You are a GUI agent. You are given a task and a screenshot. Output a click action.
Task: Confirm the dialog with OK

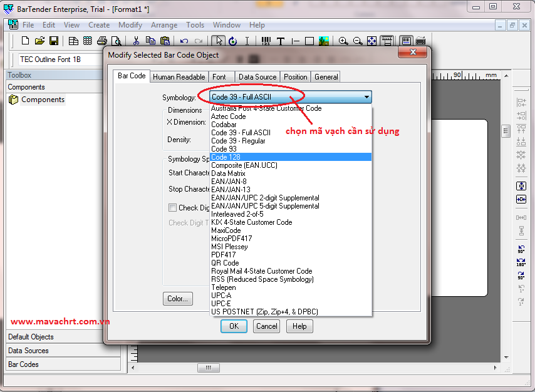click(234, 326)
